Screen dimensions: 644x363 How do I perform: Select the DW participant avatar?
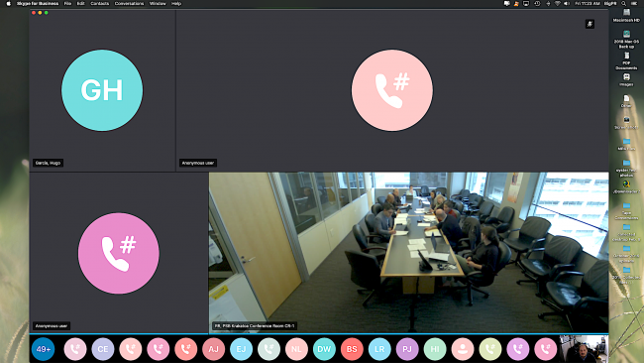coord(324,349)
